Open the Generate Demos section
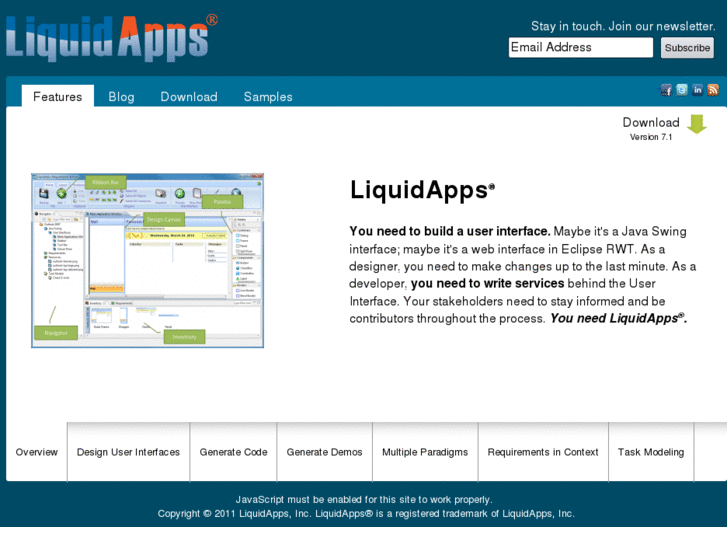Viewport: 727px width, 545px height. pyautogui.click(x=324, y=452)
